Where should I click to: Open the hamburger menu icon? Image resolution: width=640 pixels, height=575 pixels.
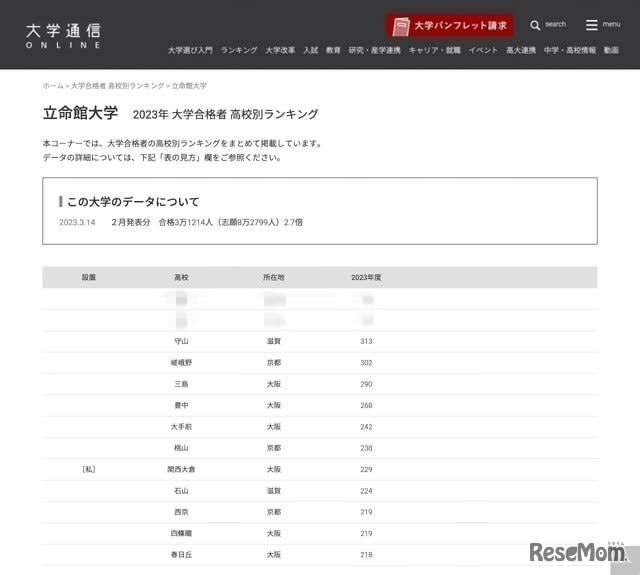click(x=591, y=25)
